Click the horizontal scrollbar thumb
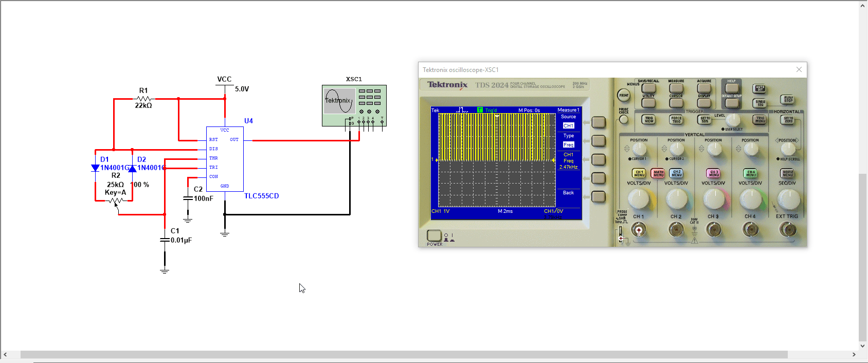Viewport: 868px width, 363px height. pos(404,355)
